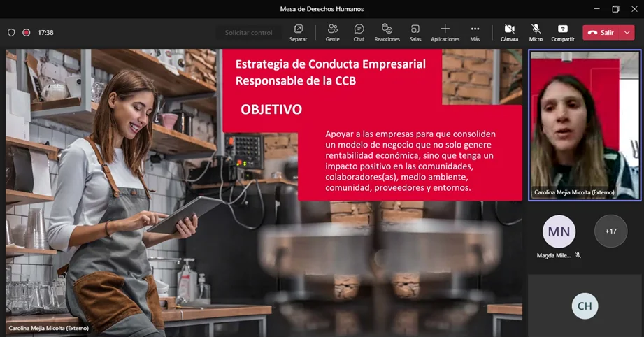Viewport: 644px width, 337px height.
Task: Open the Gente participants panel
Action: pos(332,32)
